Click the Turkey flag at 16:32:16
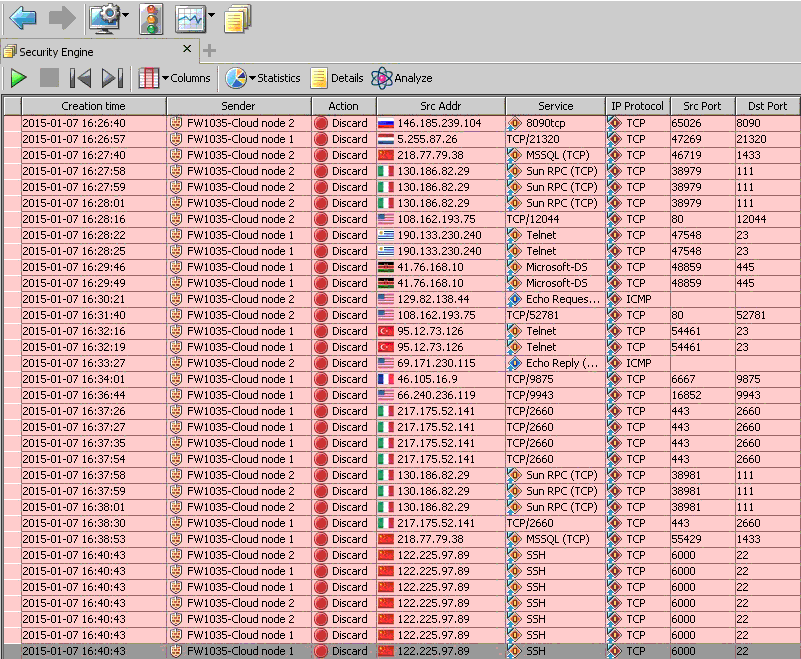 [386, 331]
